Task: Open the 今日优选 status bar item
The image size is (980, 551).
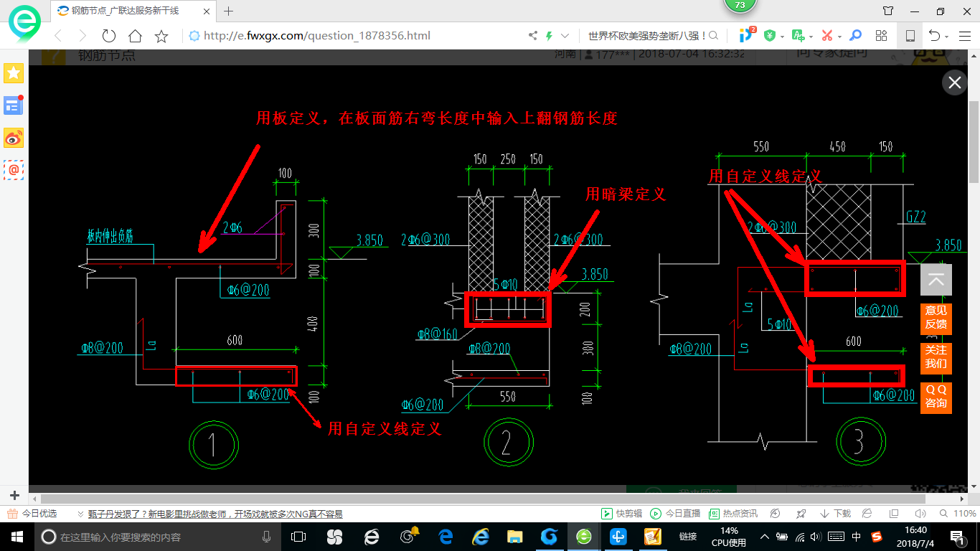Action: (32, 514)
